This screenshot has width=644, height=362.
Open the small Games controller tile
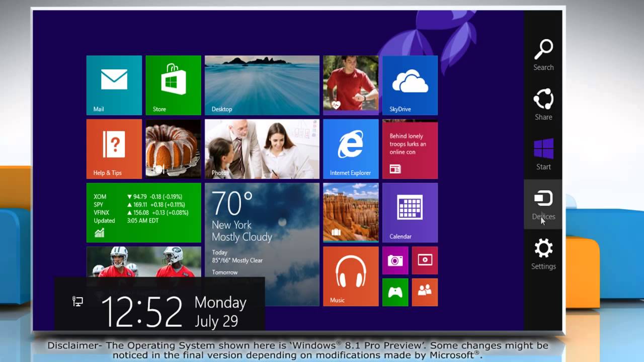click(395, 292)
